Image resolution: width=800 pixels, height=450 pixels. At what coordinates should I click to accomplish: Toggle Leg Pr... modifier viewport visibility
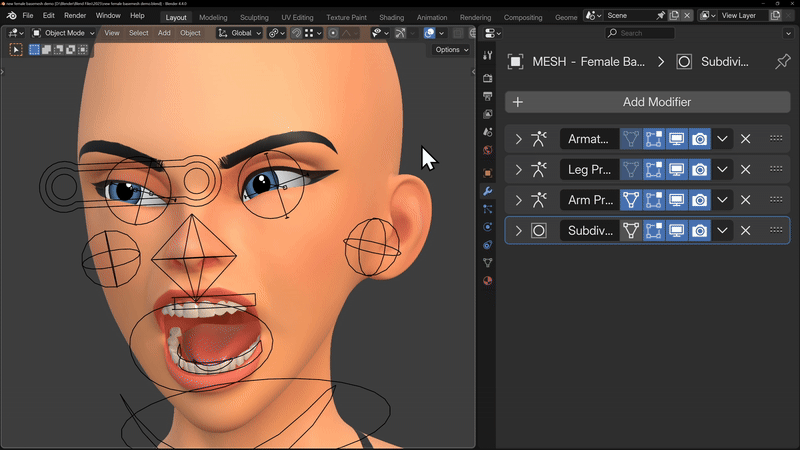click(677, 169)
